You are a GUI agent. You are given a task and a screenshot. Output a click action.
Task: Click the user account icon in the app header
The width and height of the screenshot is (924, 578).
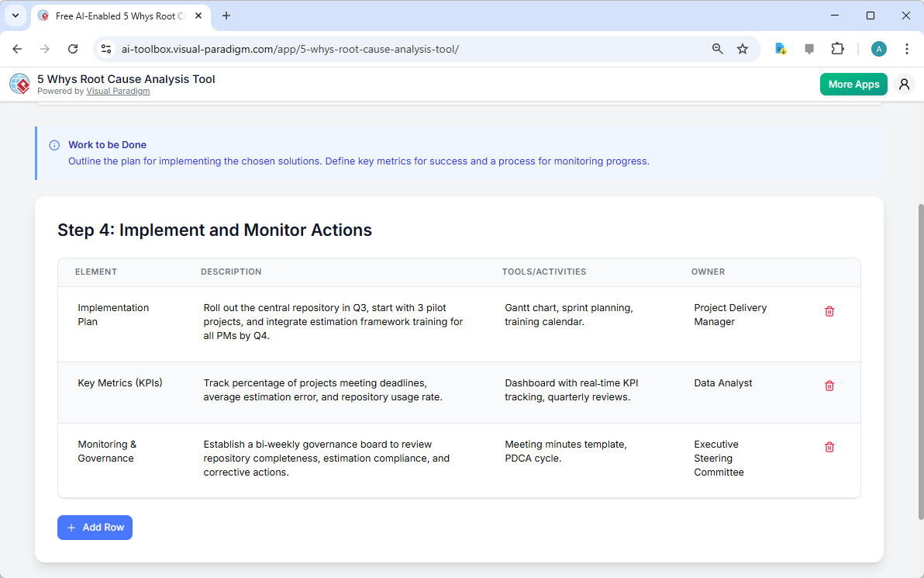pos(904,84)
